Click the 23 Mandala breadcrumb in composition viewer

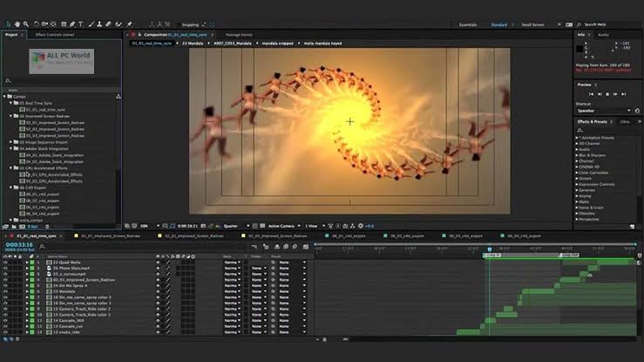(193, 43)
